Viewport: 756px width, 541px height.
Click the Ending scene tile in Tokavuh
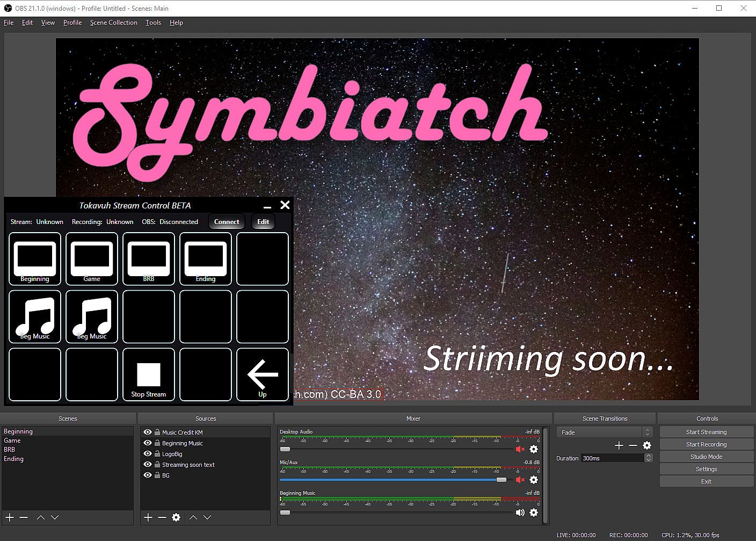206,259
